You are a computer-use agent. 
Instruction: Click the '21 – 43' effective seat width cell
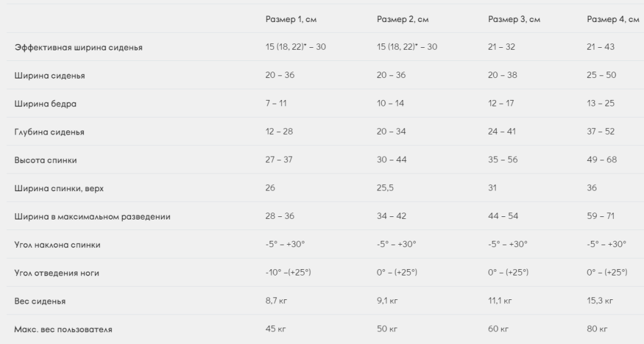point(600,47)
